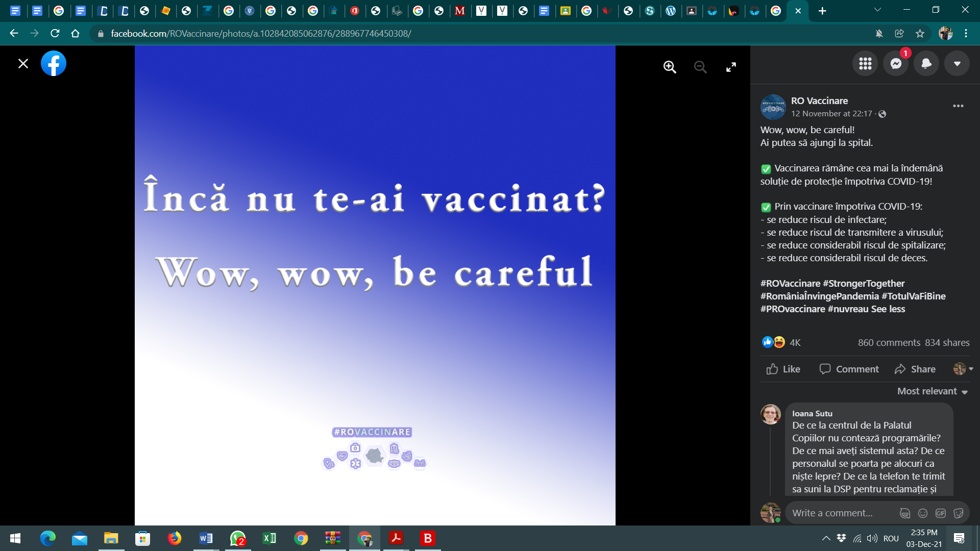Open the post options three-dots menu
This screenshot has height=551, width=980.
pyautogui.click(x=958, y=106)
